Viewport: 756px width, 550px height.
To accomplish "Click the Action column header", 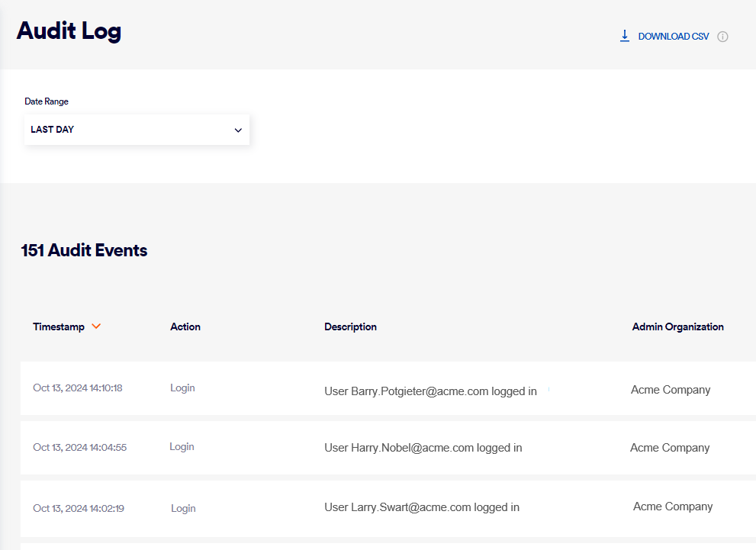I will (x=185, y=326).
